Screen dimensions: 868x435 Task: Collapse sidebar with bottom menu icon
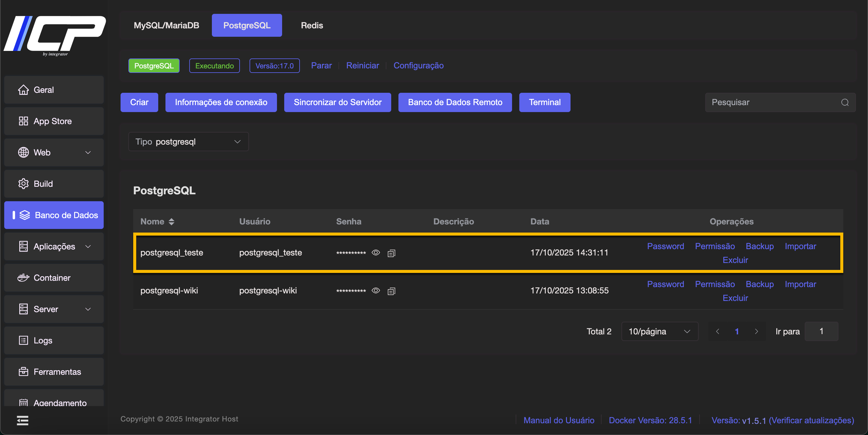click(23, 420)
